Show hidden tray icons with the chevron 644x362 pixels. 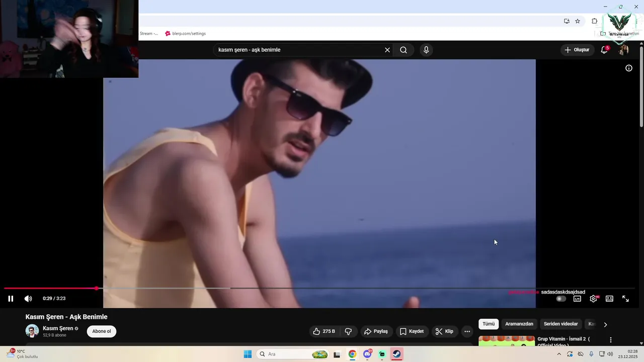pos(558,354)
